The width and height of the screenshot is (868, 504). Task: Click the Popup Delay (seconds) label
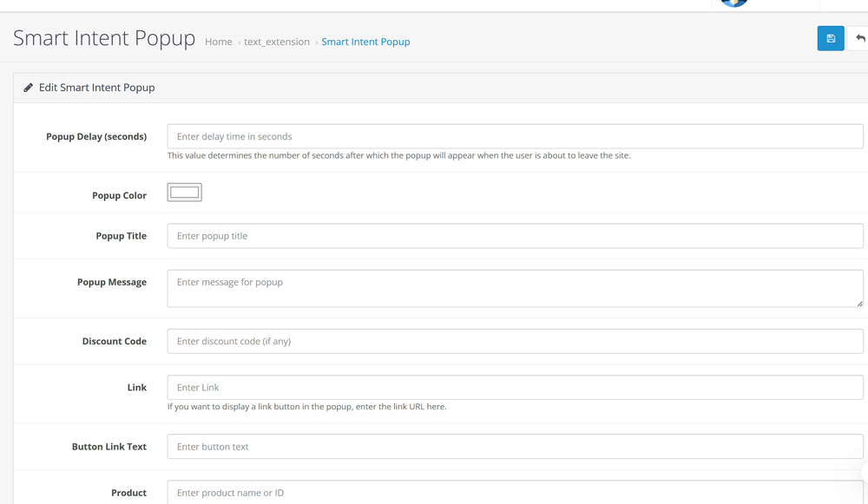click(x=96, y=136)
